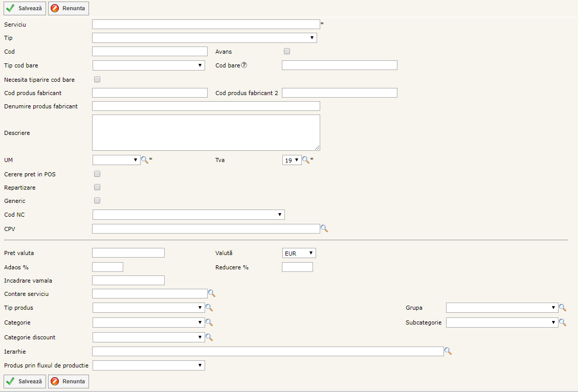Click the top Salvează button

point(25,8)
